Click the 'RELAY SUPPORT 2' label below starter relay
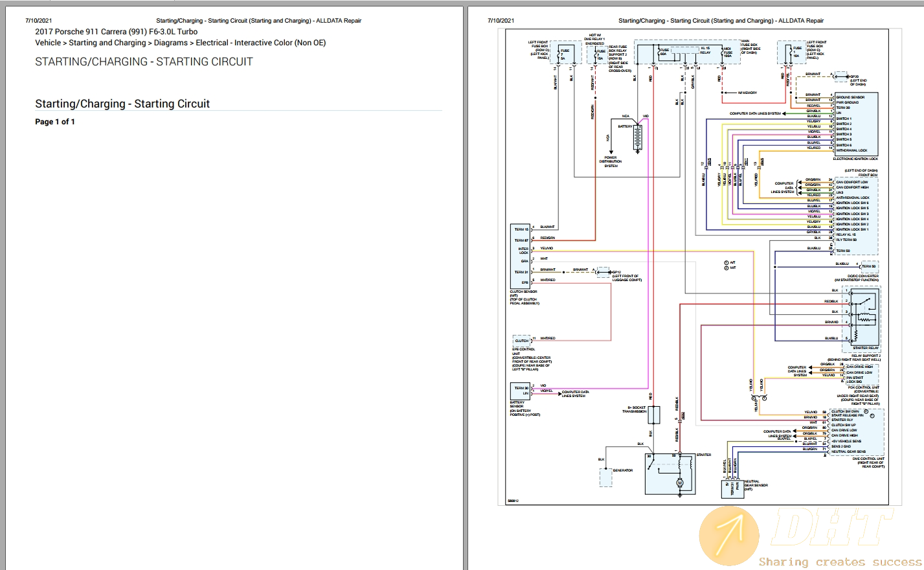Screen dimensions: 924x570 coord(866,356)
